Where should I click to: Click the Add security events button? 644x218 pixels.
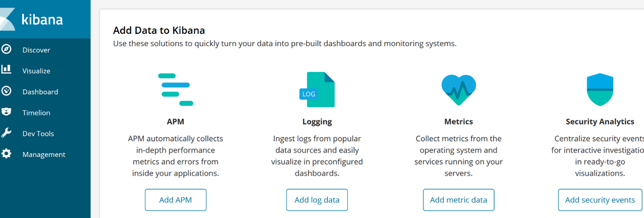point(600,200)
